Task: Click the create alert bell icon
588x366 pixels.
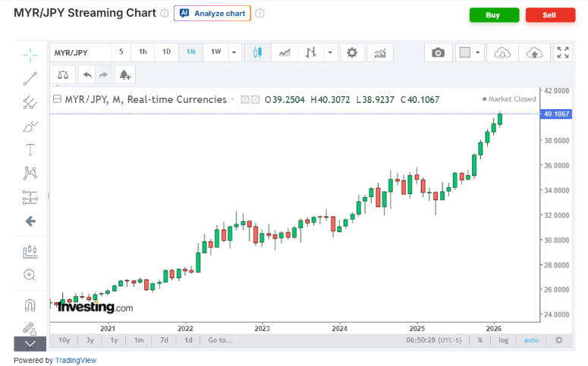Action: pos(124,74)
